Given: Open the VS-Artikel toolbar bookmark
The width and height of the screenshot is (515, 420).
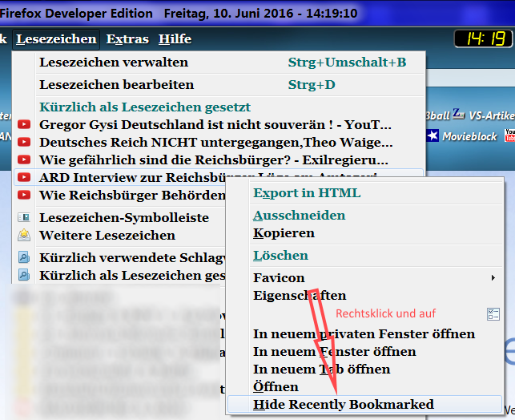Looking at the screenshot, I should click(x=491, y=115).
